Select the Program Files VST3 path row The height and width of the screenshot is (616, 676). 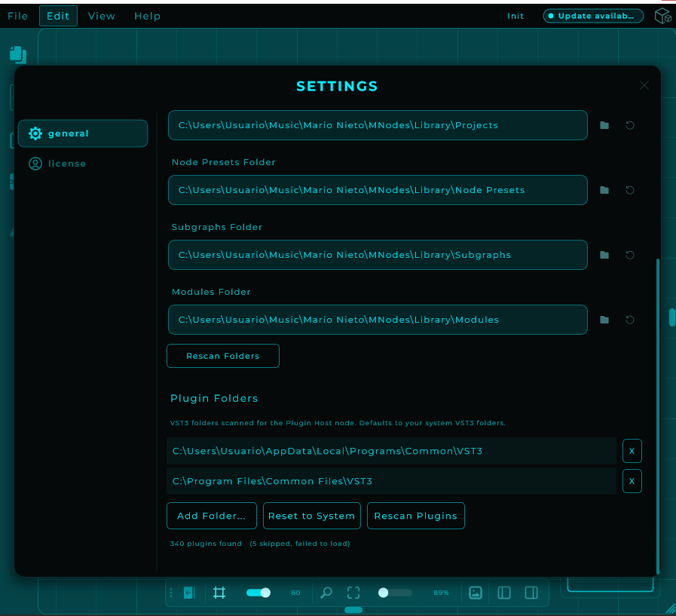[x=391, y=481]
